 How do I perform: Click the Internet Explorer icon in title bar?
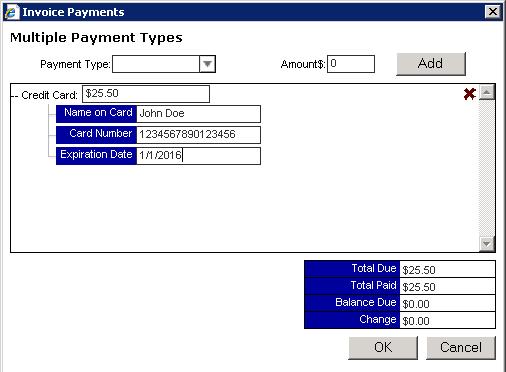(11, 12)
